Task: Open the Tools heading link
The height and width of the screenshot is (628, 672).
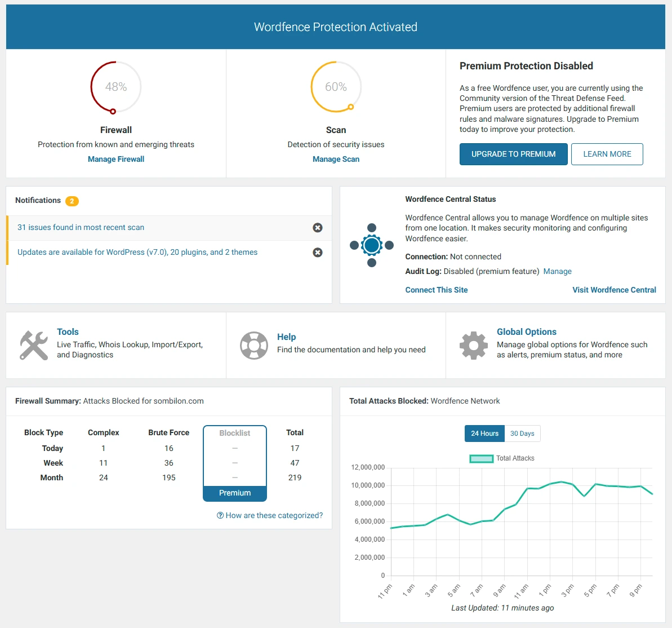Action: click(x=68, y=332)
